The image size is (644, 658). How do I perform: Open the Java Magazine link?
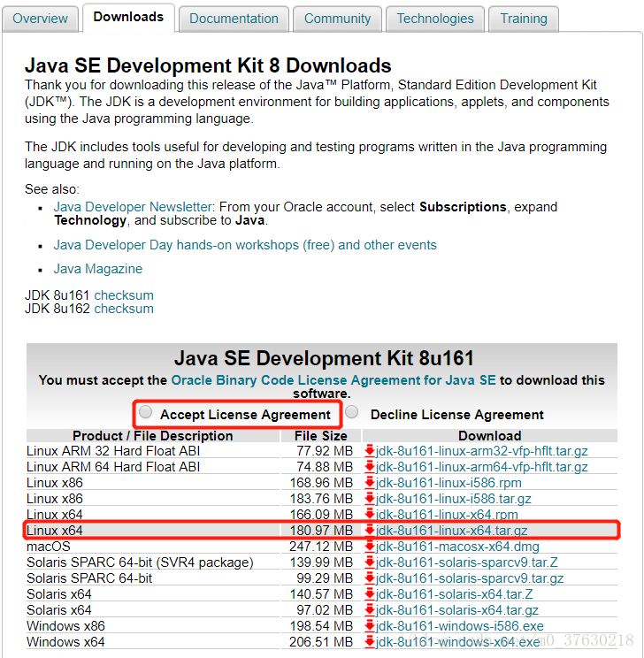[x=98, y=269]
